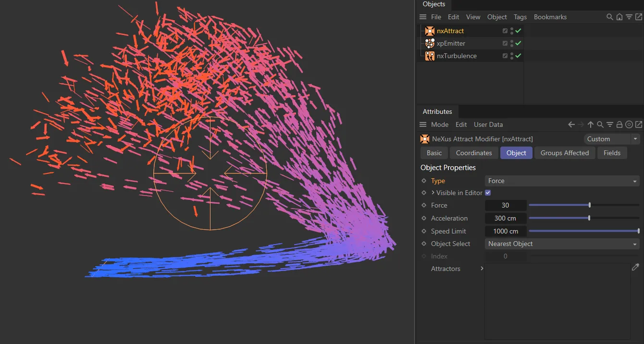
Task: Open the Object Select dropdown showing Nearest Object
Action: (561, 244)
